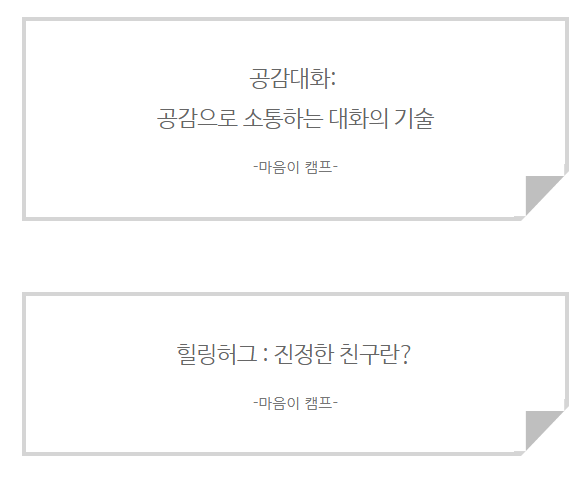Click the colon between 힐링허그 and 진정한

pos(266,357)
